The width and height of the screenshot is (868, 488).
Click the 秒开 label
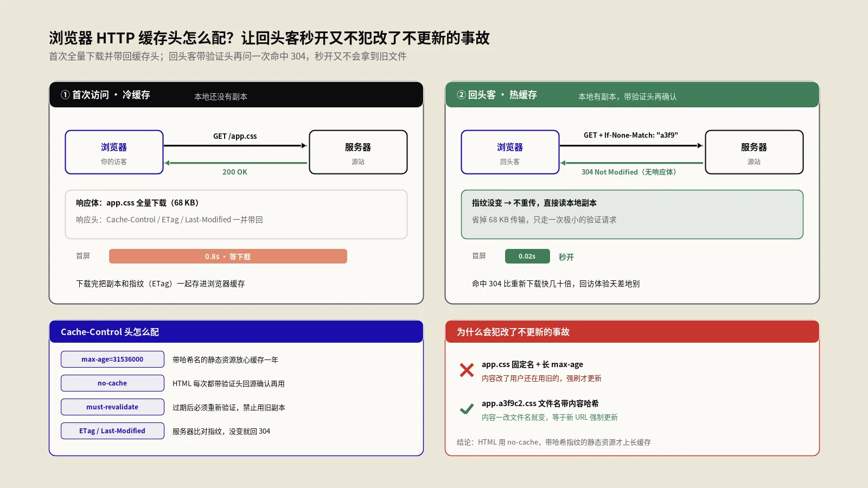click(x=566, y=257)
